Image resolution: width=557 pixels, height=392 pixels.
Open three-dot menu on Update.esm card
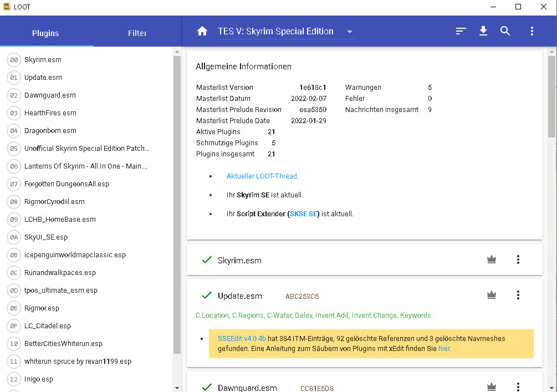(x=518, y=295)
